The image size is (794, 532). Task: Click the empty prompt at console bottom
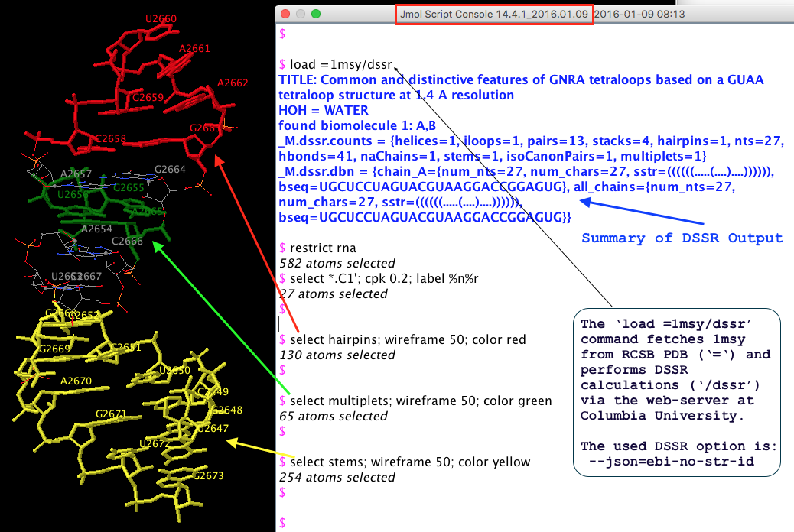282,522
